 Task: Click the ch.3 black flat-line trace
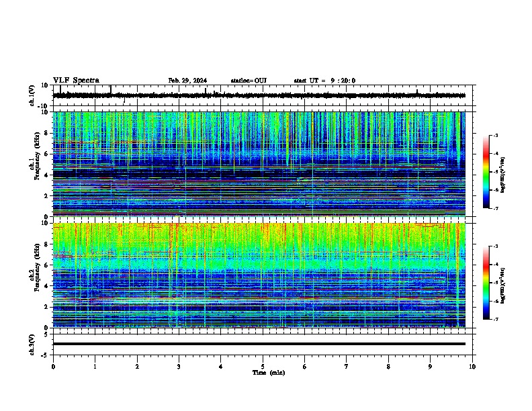259,344
